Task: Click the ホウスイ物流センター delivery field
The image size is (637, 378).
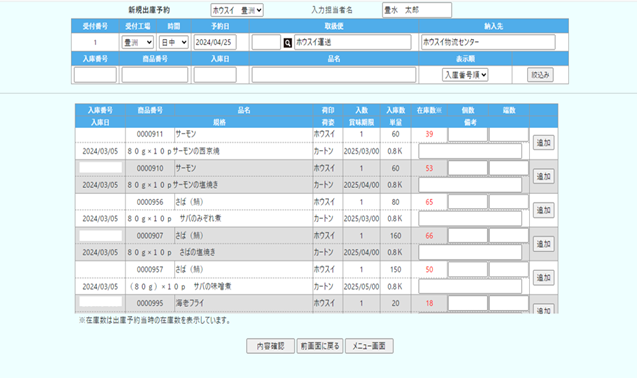Action: click(x=488, y=42)
